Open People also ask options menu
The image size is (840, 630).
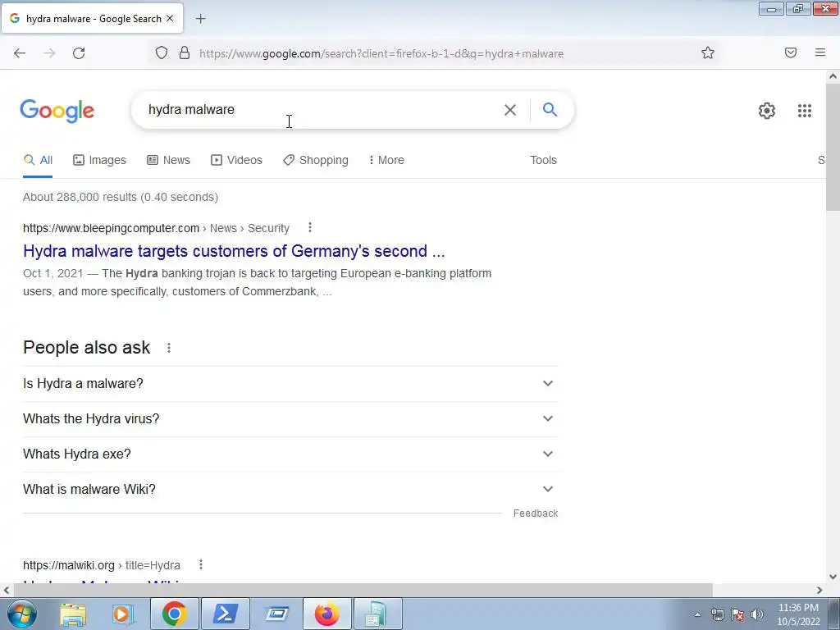coord(169,348)
